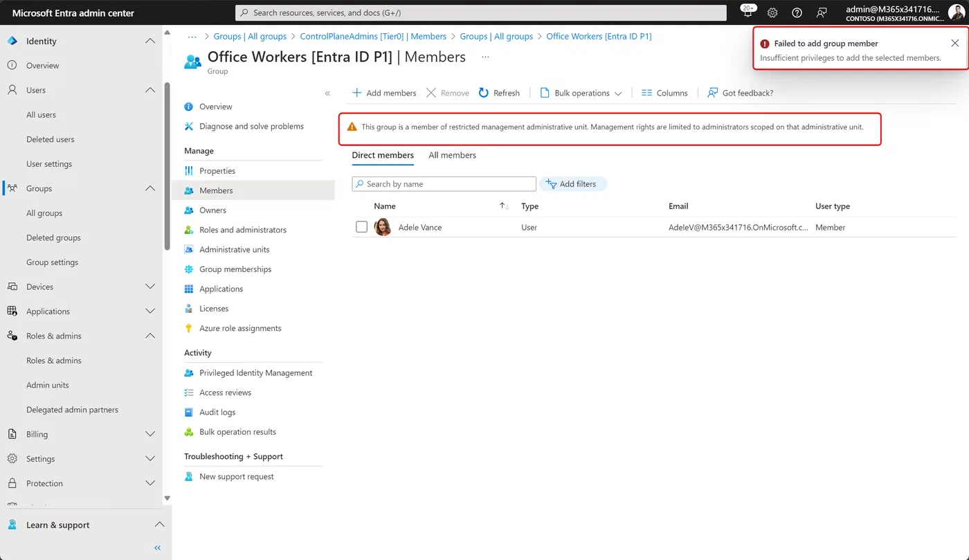Collapse the group menu panel chevrons
969x560 pixels.
coord(327,93)
